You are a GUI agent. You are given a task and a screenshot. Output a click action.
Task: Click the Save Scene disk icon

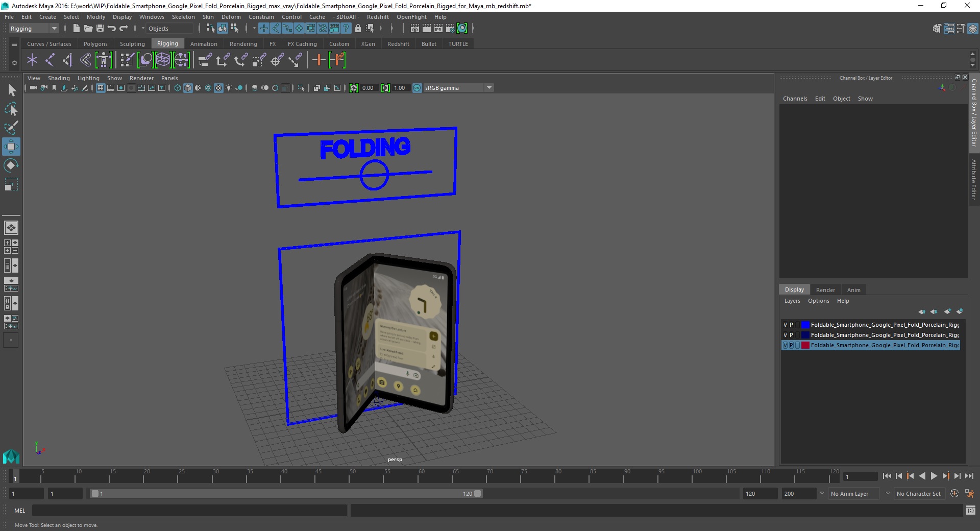pyautogui.click(x=100, y=29)
